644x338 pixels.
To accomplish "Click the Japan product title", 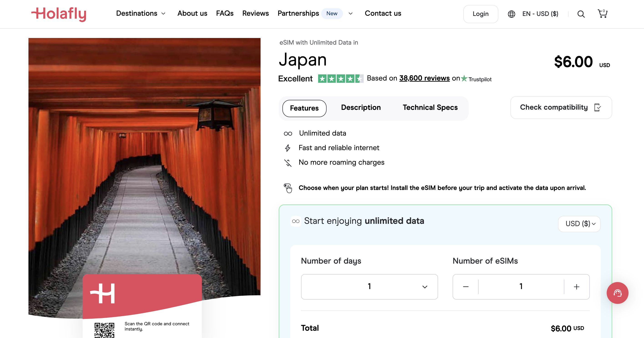I will (x=302, y=60).
